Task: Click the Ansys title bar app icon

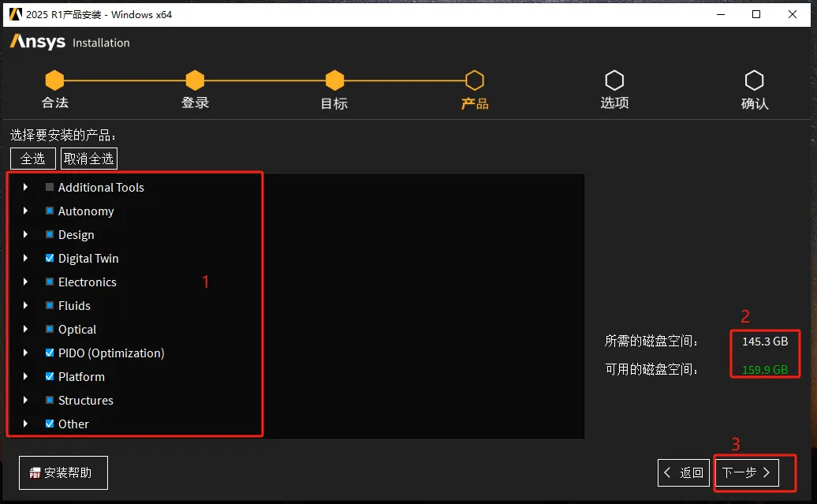Action: coord(16,14)
